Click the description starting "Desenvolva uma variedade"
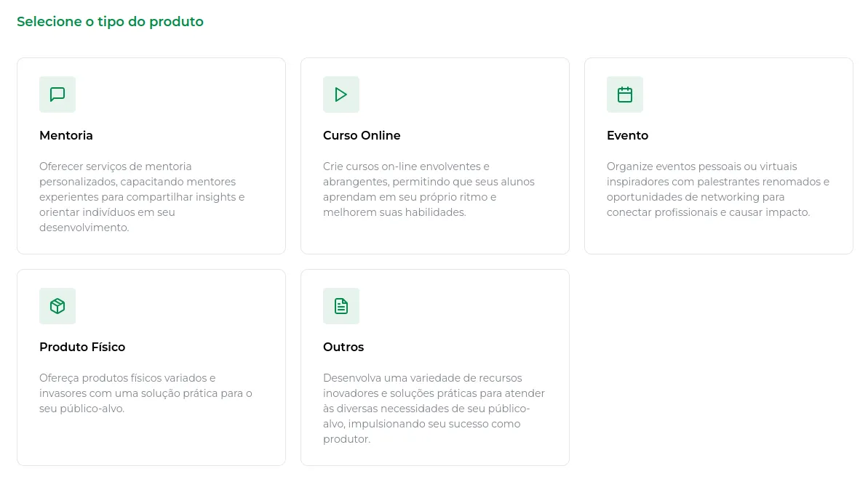868x482 pixels. (434, 409)
